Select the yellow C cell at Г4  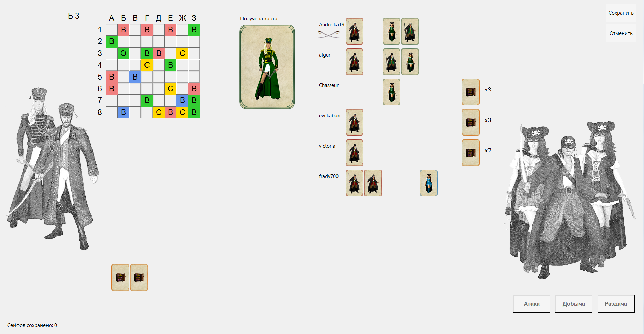(x=147, y=65)
